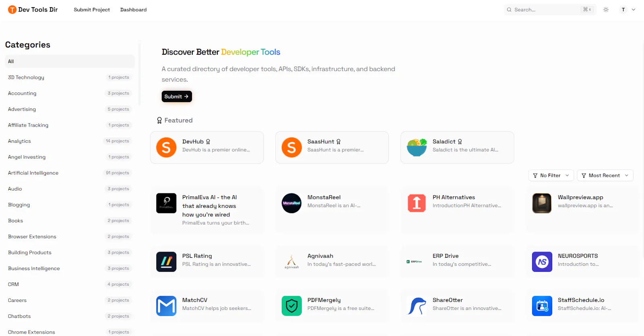644x336 pixels.
Task: Click the PrimalEva AI logo icon
Action: (166, 203)
